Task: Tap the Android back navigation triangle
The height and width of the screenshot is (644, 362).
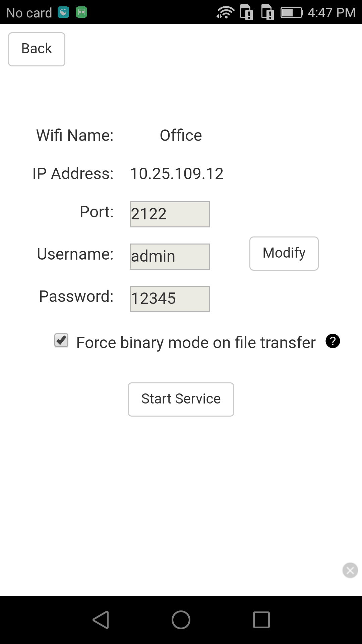Action: pyautogui.click(x=101, y=620)
